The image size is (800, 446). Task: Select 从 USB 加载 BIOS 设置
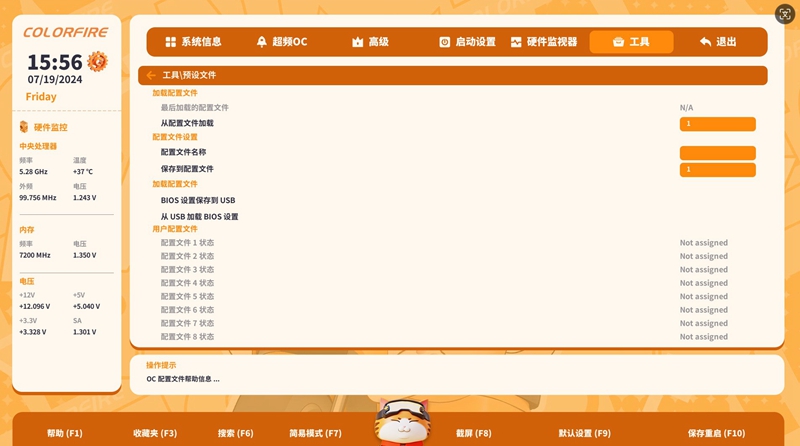coord(199,217)
